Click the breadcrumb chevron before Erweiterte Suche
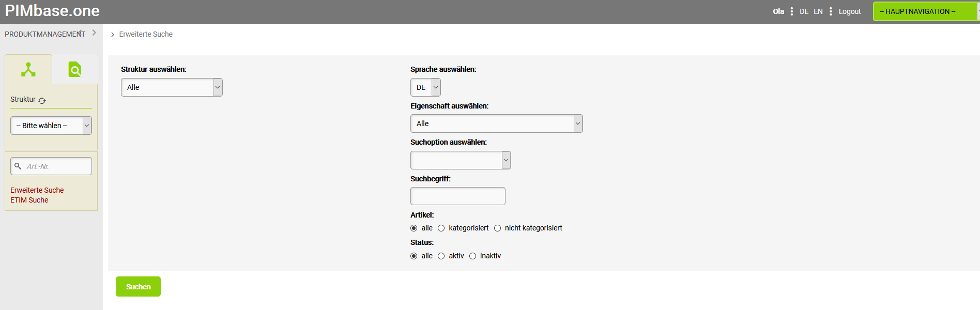980x310 pixels. point(113,35)
